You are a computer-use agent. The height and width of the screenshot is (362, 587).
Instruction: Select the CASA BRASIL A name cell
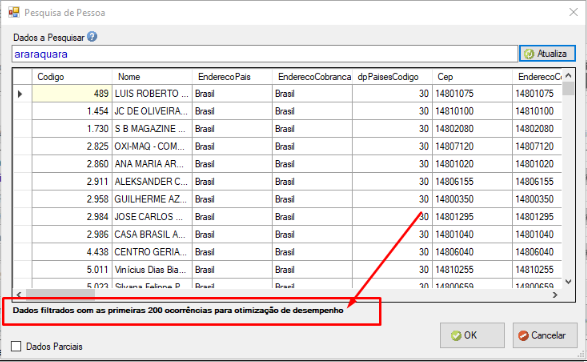(x=152, y=234)
